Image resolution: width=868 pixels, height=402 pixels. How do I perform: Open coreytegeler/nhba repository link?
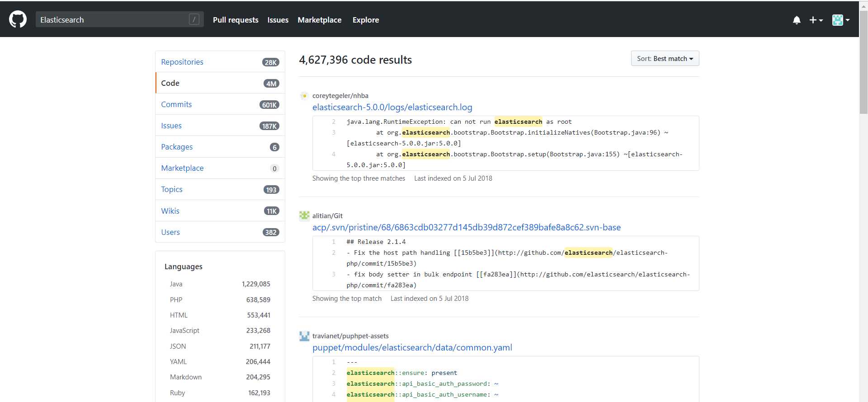click(340, 96)
